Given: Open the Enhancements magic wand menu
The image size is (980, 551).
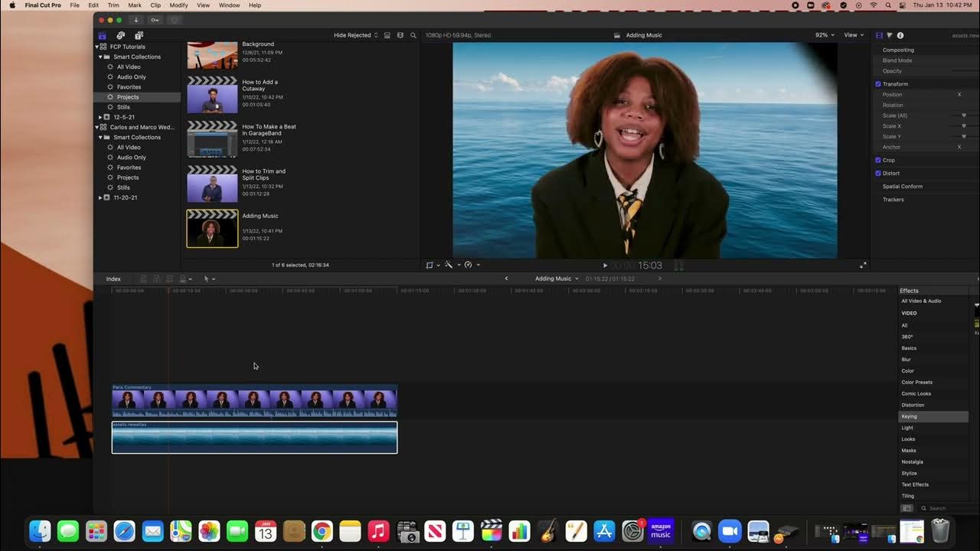Looking at the screenshot, I should pos(451,265).
